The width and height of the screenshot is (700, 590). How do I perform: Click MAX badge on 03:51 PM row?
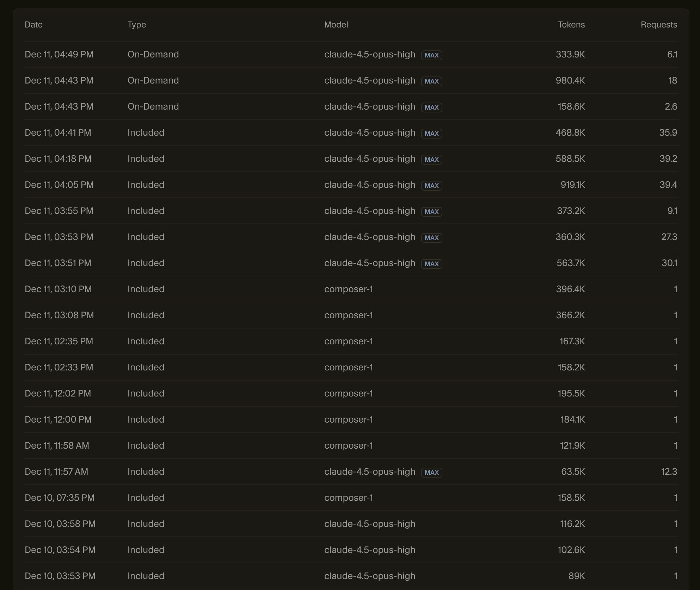(431, 264)
